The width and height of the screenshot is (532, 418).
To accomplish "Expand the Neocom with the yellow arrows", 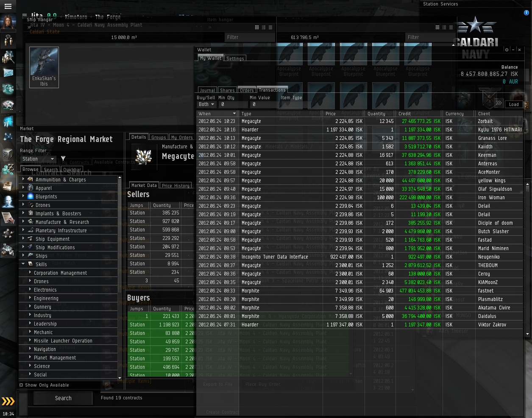I will pos(8,401).
